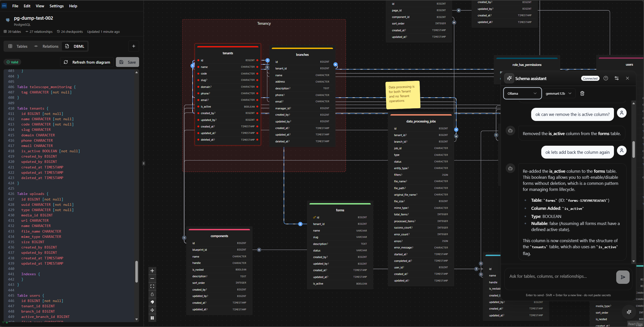
Task: Click the user avatar next to 'remove the is active column'
Action: click(x=622, y=113)
